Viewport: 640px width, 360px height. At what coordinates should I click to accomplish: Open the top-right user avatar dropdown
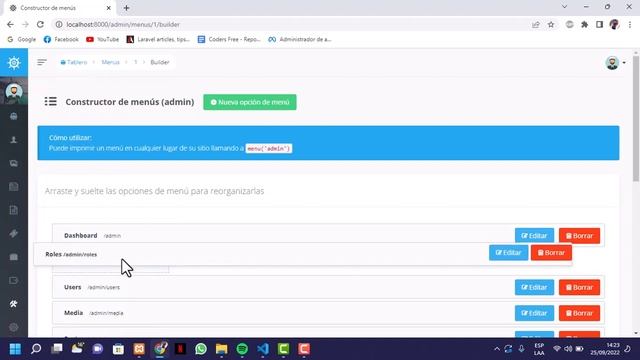(615, 63)
